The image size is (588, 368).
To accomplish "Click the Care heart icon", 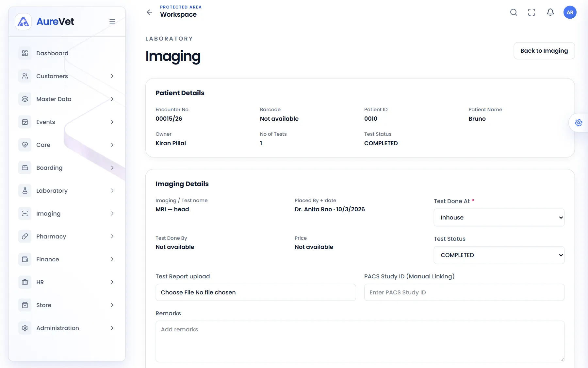I will pyautogui.click(x=25, y=145).
